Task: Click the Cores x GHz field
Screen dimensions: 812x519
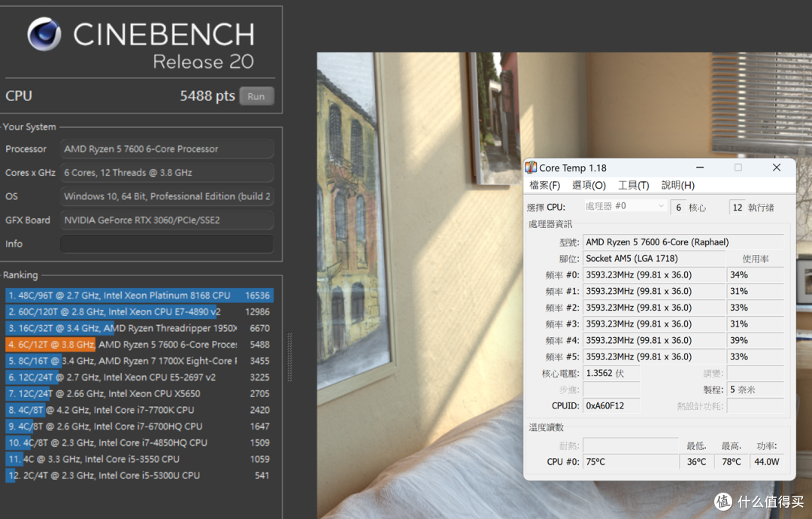Action: [167, 173]
